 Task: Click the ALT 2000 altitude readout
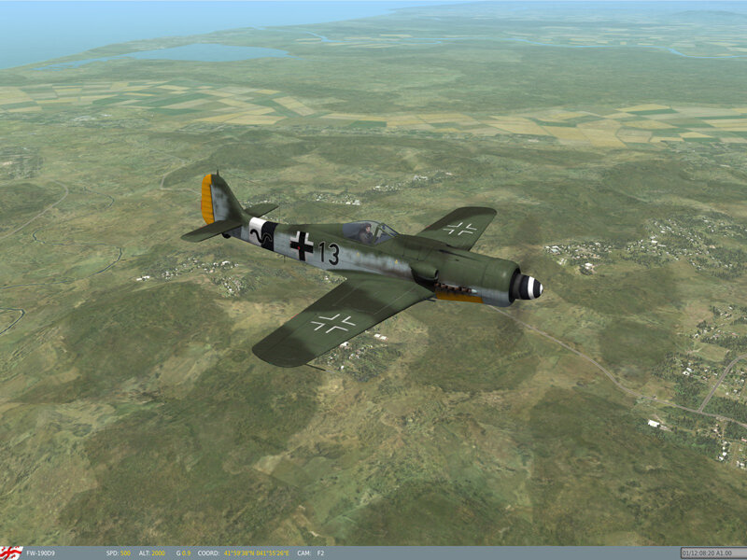click(x=152, y=553)
